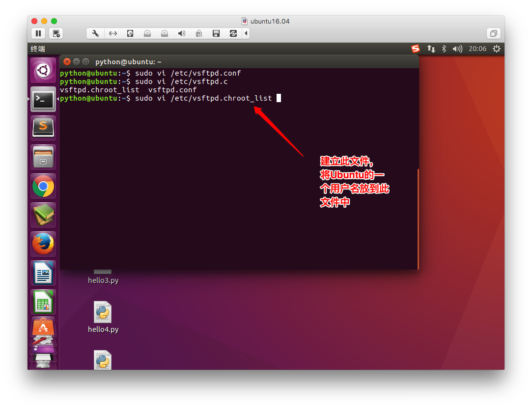Image resolution: width=532 pixels, height=409 pixels.
Task: Click the first vsftpd.conf command line
Action: [x=150, y=73]
